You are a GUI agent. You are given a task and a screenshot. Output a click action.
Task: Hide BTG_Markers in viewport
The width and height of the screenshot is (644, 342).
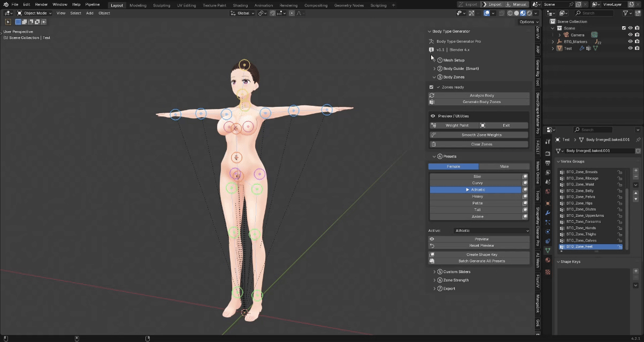coord(630,41)
